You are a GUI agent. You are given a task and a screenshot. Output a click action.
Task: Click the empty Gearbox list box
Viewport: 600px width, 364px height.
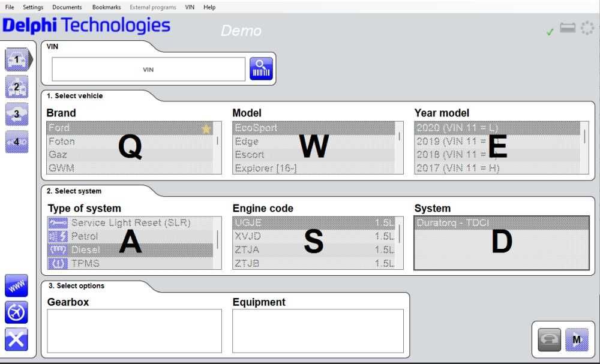(134, 331)
